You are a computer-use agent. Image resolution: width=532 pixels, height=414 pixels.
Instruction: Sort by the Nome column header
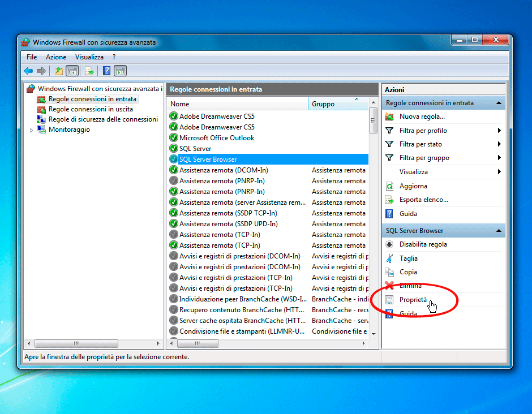point(238,103)
